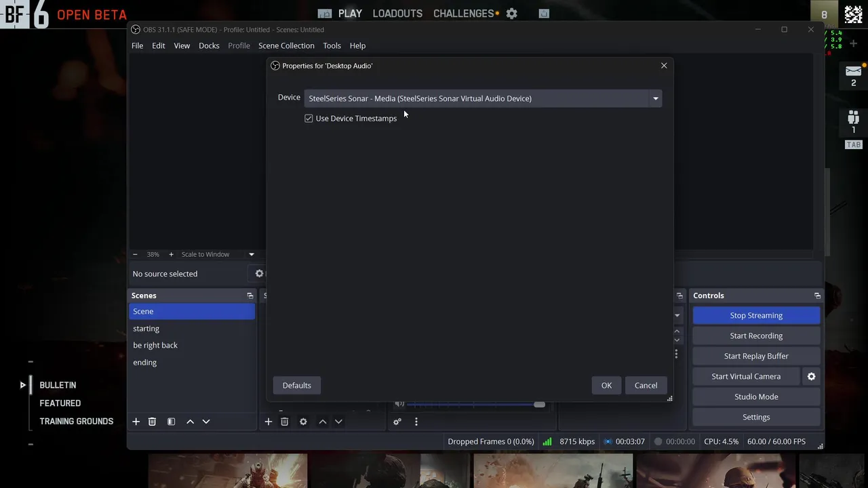Click the Device dropdown arrow
The width and height of the screenshot is (868, 488).
click(x=655, y=98)
